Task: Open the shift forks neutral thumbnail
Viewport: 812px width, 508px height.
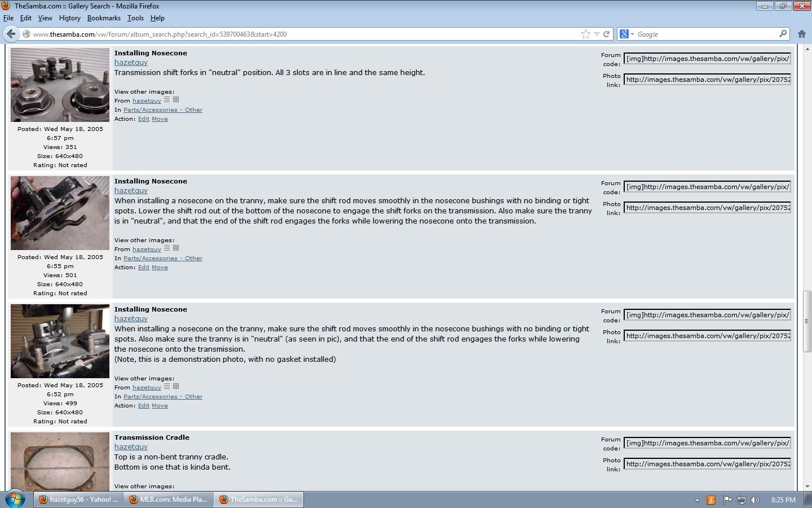Action: coord(60,85)
